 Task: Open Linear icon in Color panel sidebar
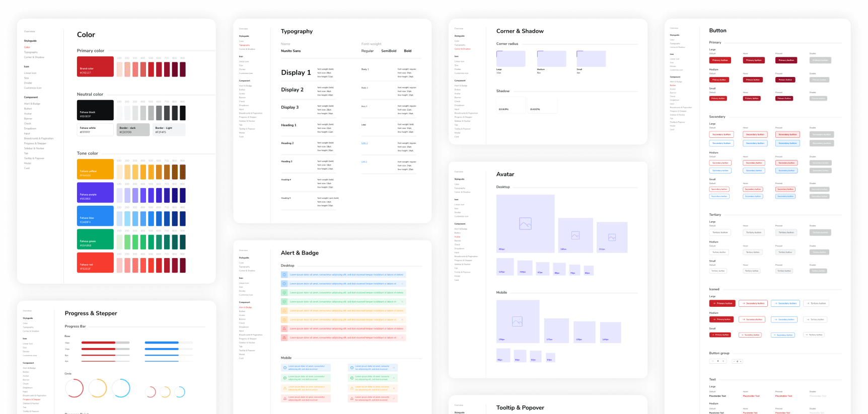click(x=30, y=73)
